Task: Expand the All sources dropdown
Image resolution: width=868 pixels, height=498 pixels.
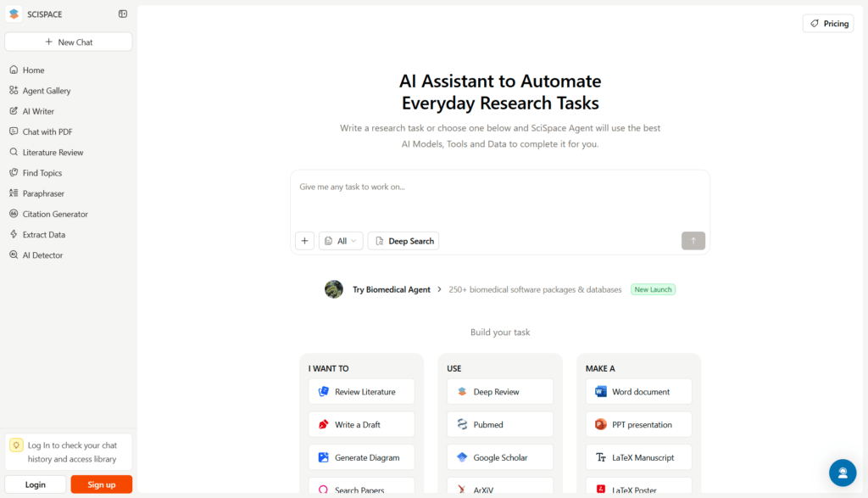Action: coord(341,241)
